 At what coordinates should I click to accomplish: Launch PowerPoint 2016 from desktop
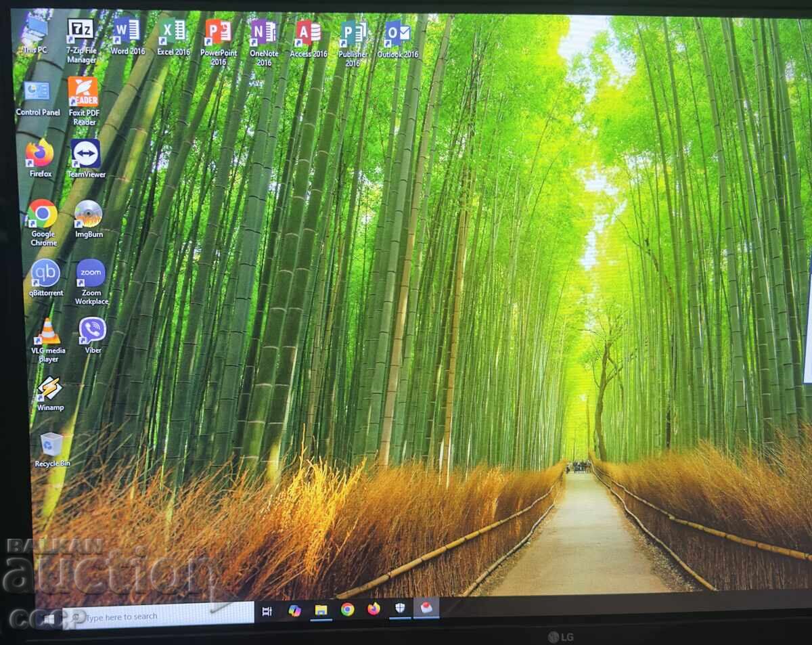[219, 42]
